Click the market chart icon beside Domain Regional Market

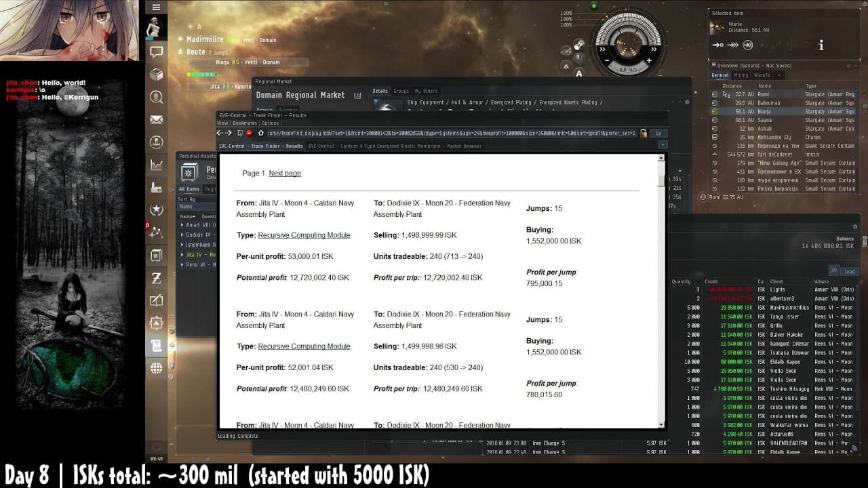(357, 96)
